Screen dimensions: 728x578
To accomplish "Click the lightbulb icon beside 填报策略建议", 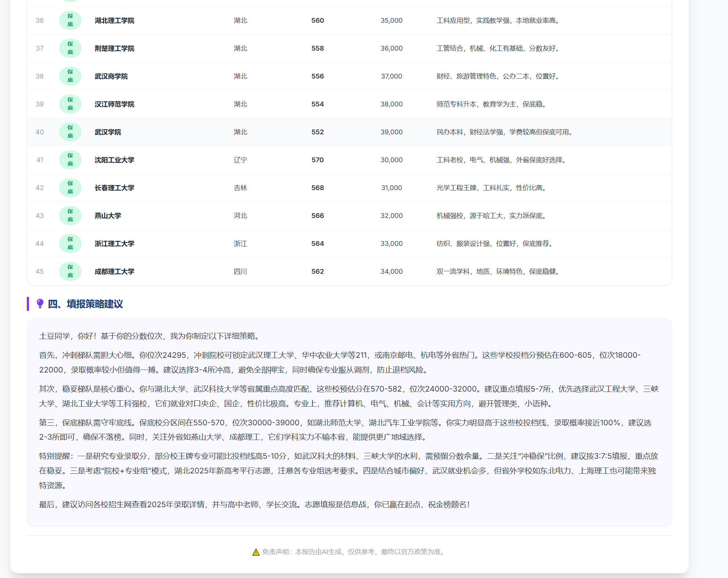I will (x=40, y=304).
